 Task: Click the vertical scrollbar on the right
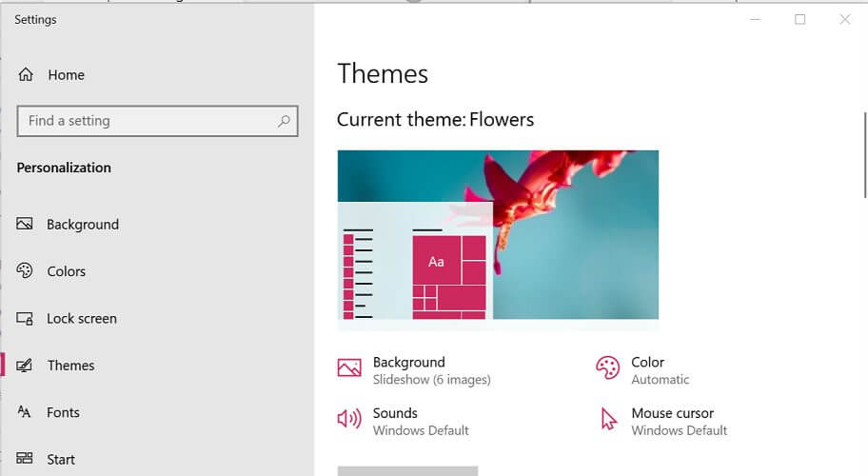coord(865,155)
